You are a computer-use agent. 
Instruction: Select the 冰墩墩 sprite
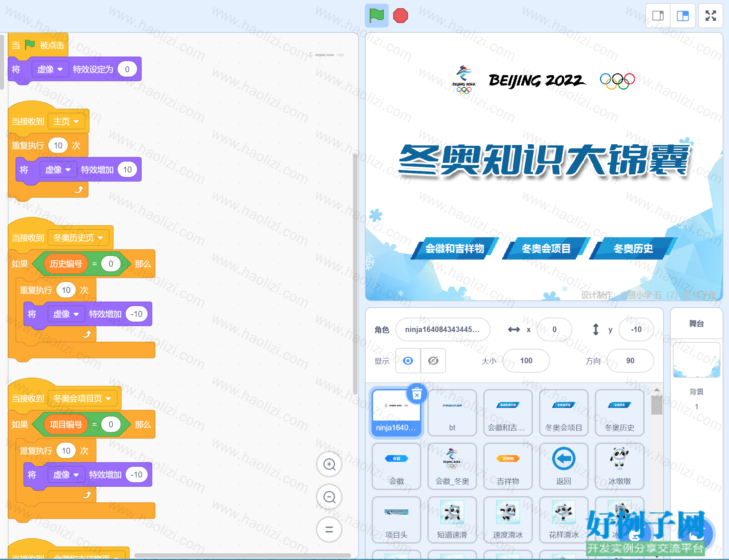point(620,466)
